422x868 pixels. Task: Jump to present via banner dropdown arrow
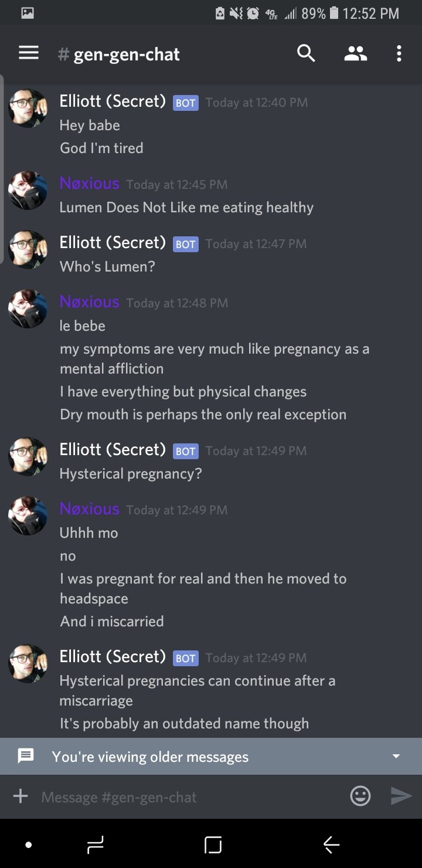[396, 757]
